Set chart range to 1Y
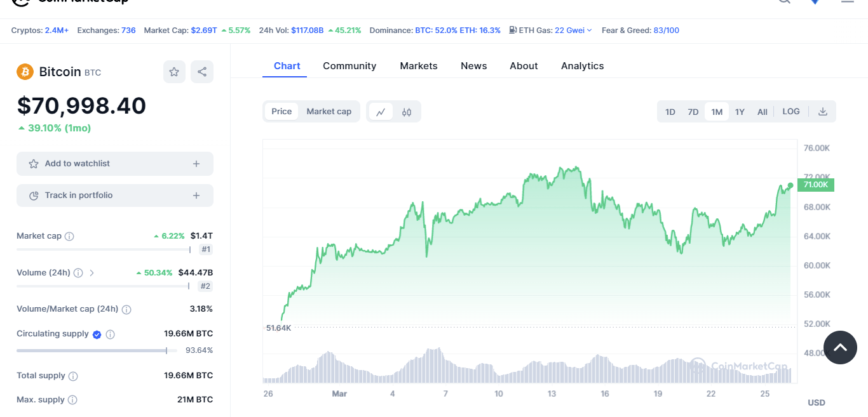This screenshot has height=417, width=868. 740,112
